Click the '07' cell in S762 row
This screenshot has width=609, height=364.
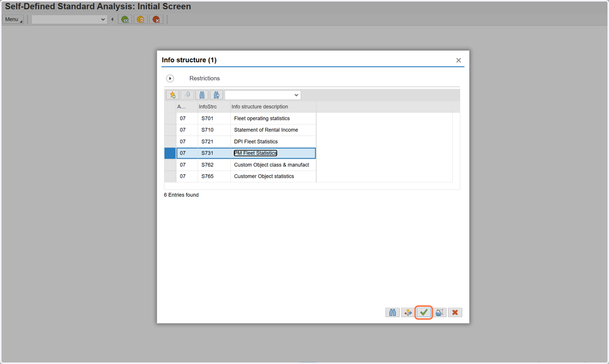click(187, 165)
